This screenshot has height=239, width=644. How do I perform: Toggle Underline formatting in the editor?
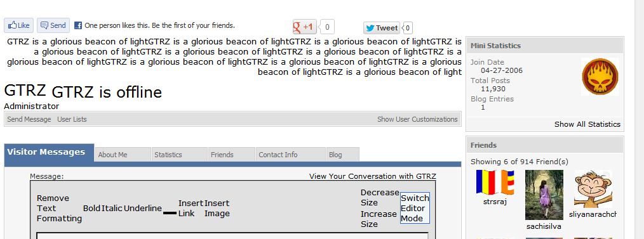142,209
